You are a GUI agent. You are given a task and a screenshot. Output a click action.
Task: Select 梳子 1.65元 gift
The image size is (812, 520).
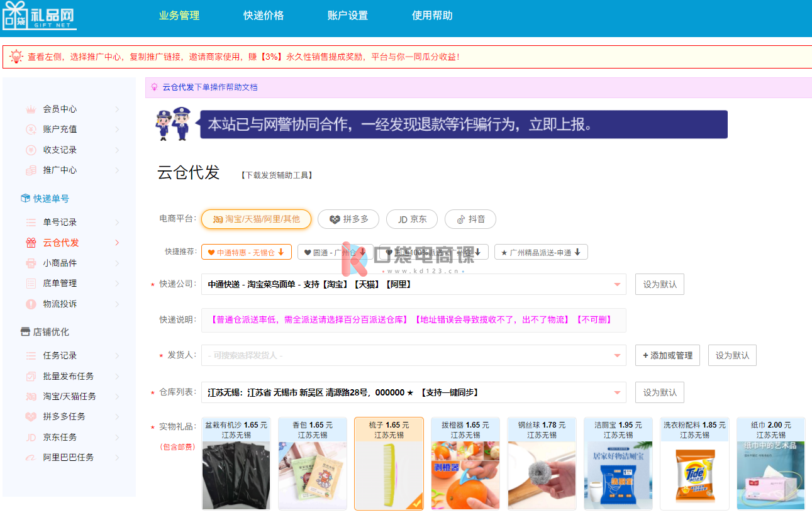[x=389, y=463]
